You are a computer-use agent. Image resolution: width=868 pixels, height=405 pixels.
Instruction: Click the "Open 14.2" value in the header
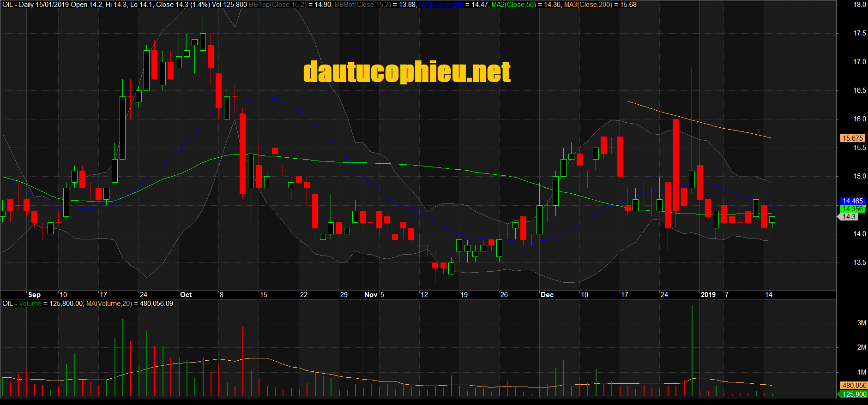click(86, 5)
